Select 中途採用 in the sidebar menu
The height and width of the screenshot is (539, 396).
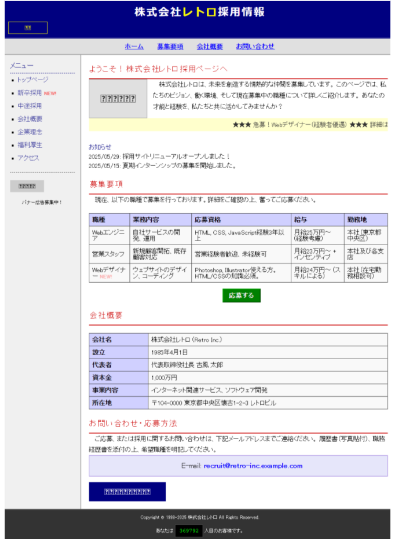coord(30,106)
